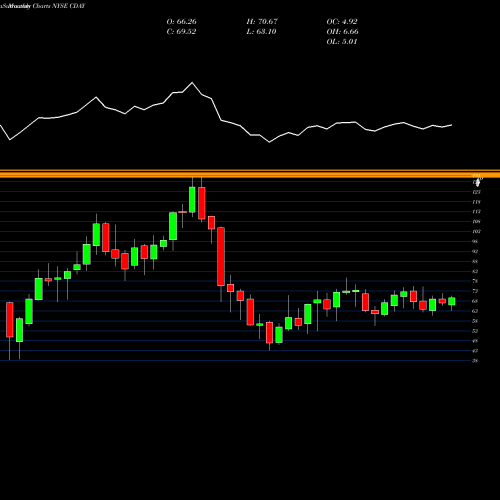
Task: Click the low price value L: 63.10
Action: coord(261,32)
